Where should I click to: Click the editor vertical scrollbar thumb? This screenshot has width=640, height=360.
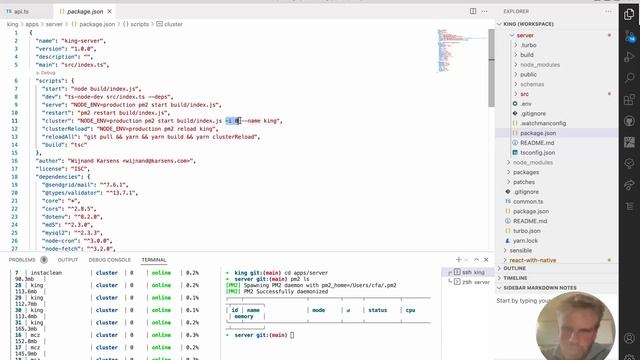[x=491, y=67]
